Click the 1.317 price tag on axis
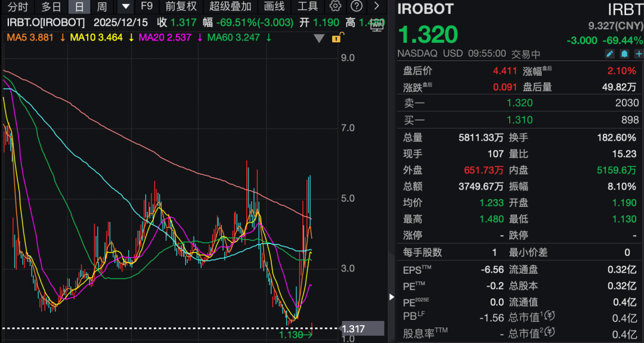 click(x=363, y=329)
